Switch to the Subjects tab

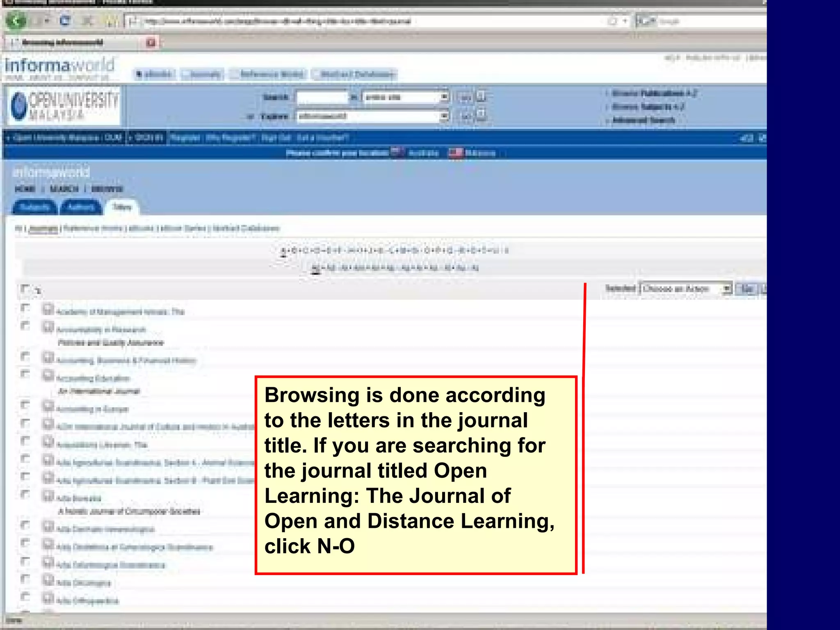pos(35,207)
